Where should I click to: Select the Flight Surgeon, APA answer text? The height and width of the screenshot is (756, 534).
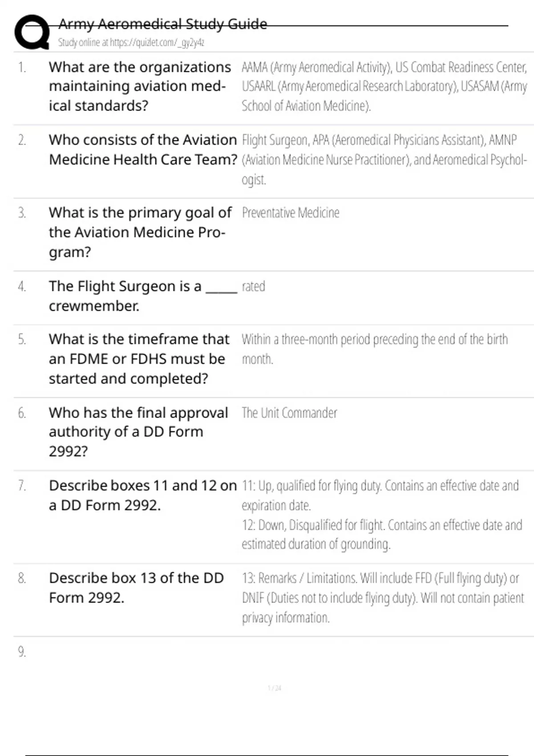(x=384, y=160)
